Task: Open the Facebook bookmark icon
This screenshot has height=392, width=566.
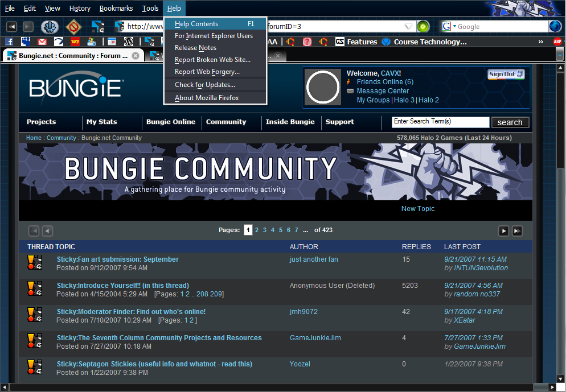Action: click(x=9, y=42)
